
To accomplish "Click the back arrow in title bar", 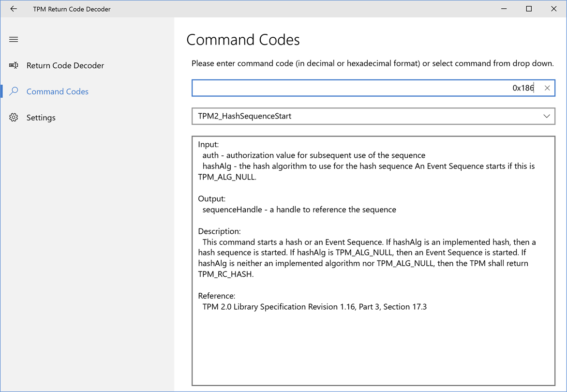I will [x=14, y=9].
